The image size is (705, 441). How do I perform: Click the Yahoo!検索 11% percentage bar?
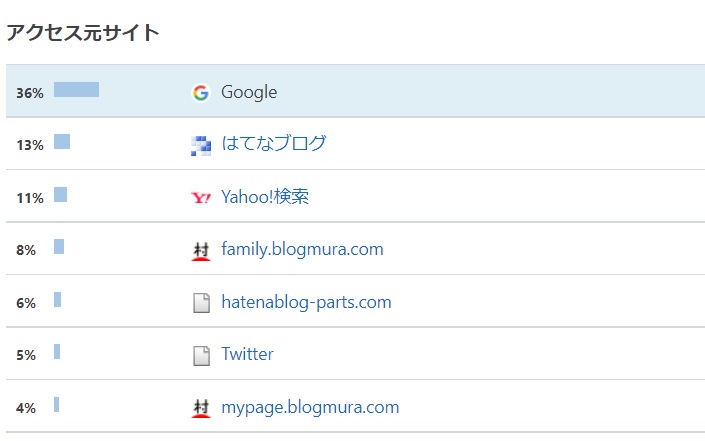(x=61, y=195)
